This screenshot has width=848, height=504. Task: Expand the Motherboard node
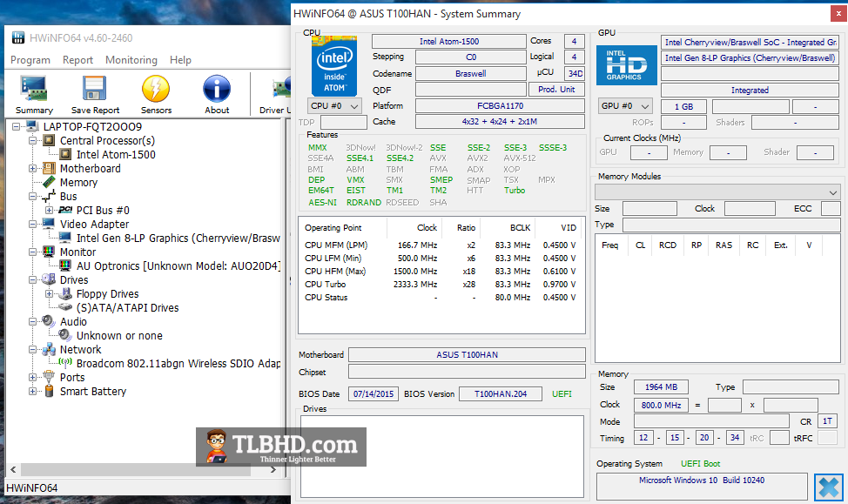pyautogui.click(x=32, y=169)
